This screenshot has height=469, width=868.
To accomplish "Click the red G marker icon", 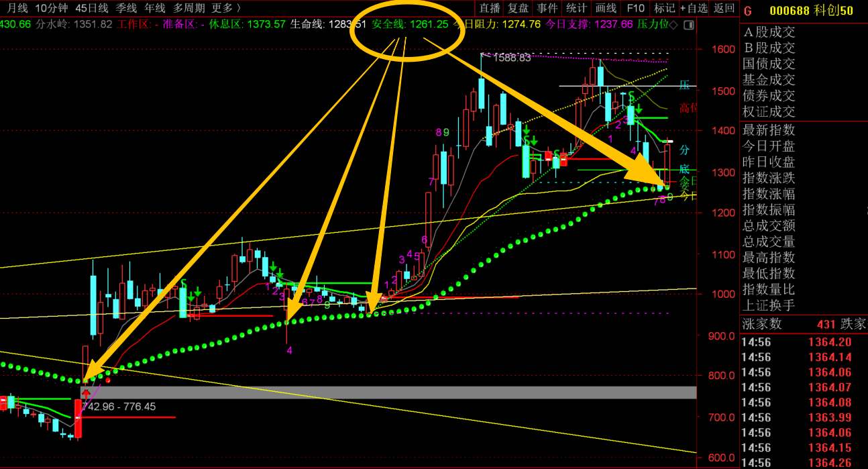I will point(748,11).
